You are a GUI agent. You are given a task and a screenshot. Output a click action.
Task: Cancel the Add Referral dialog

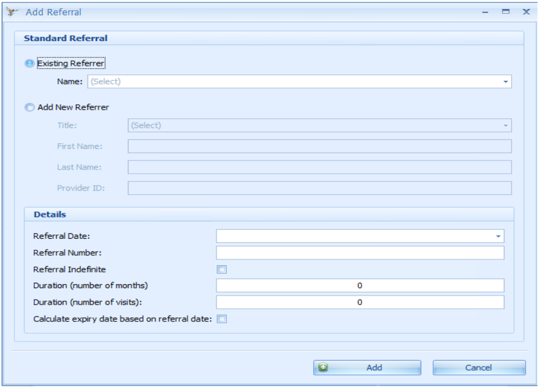pyautogui.click(x=479, y=367)
